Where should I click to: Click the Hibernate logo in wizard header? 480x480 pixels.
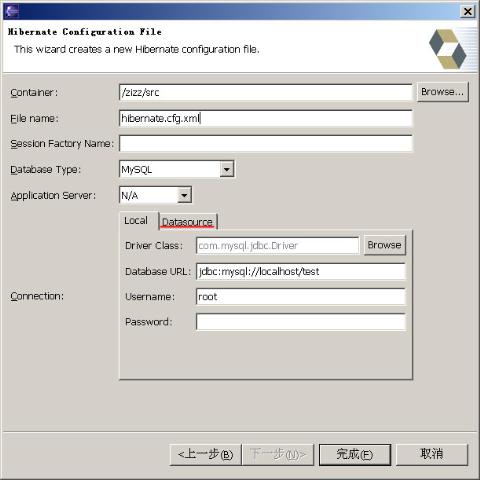point(447,49)
